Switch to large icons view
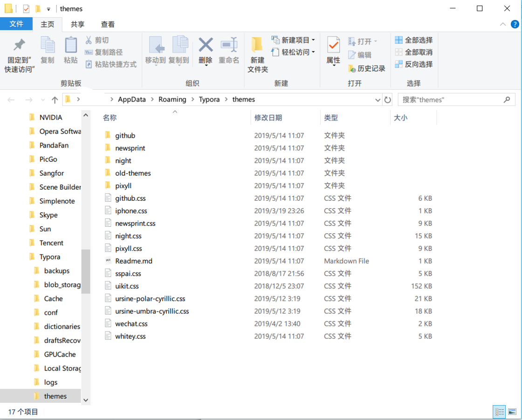Image resolution: width=522 pixels, height=420 pixels. pyautogui.click(x=512, y=412)
